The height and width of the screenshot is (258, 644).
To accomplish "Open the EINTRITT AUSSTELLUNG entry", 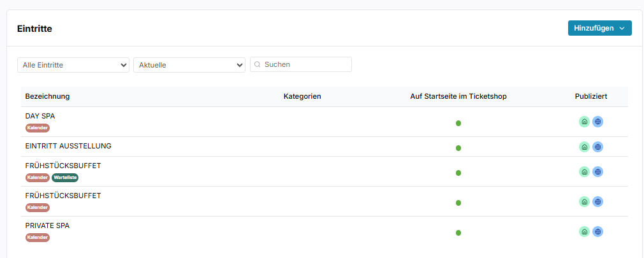I will point(68,146).
